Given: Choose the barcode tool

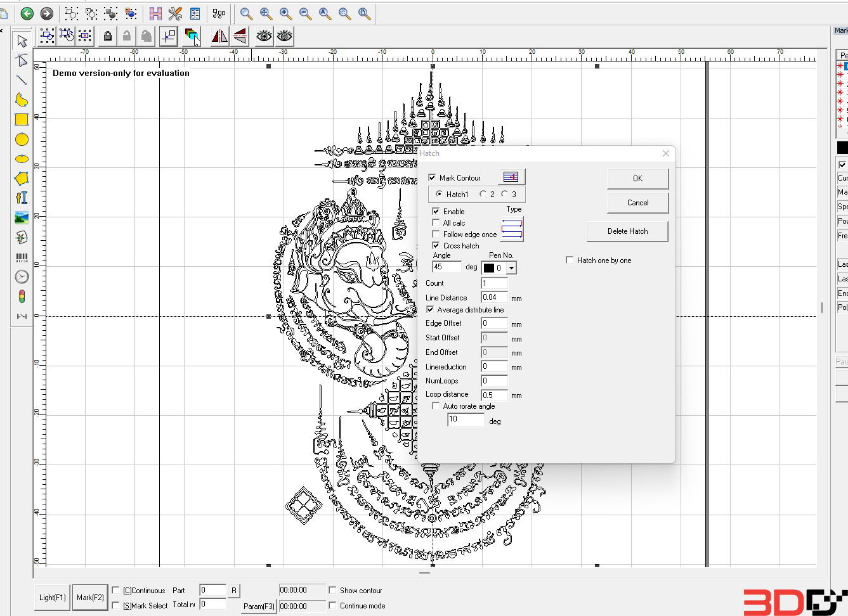Looking at the screenshot, I should tap(22, 257).
